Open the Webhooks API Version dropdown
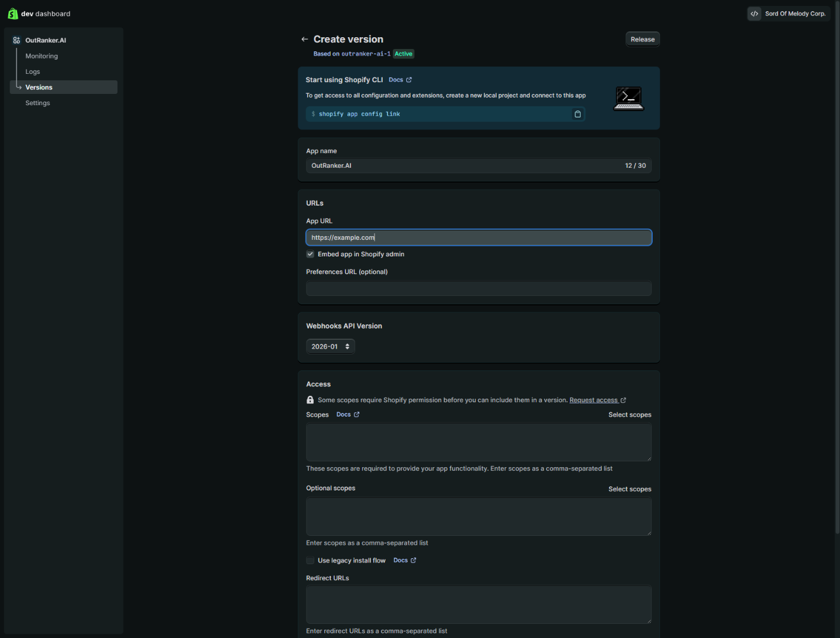The height and width of the screenshot is (638, 840). click(x=330, y=347)
